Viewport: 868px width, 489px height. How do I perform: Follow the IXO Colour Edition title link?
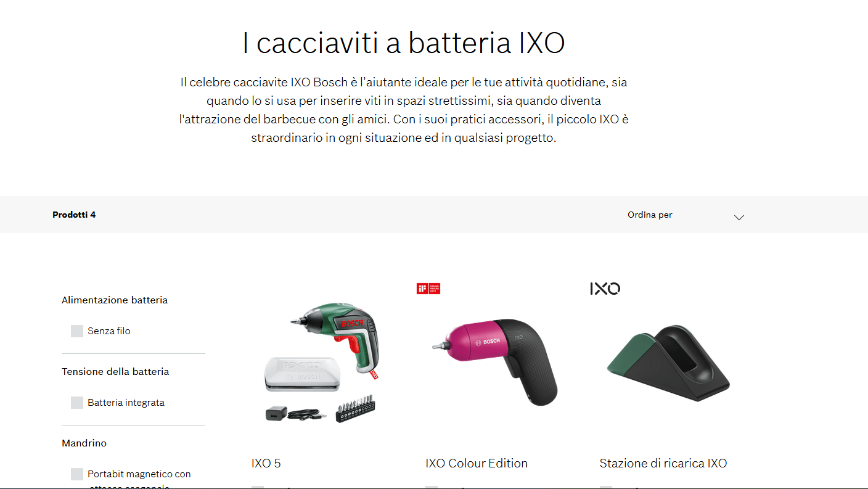pyautogui.click(x=477, y=463)
